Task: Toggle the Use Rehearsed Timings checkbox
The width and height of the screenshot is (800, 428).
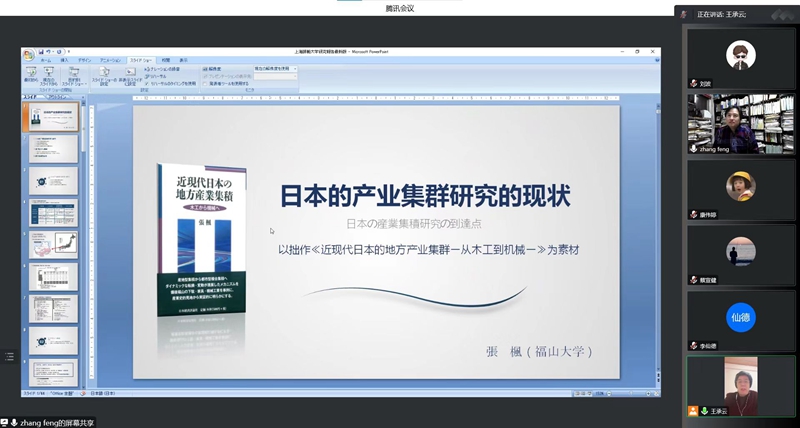Action: (147, 83)
